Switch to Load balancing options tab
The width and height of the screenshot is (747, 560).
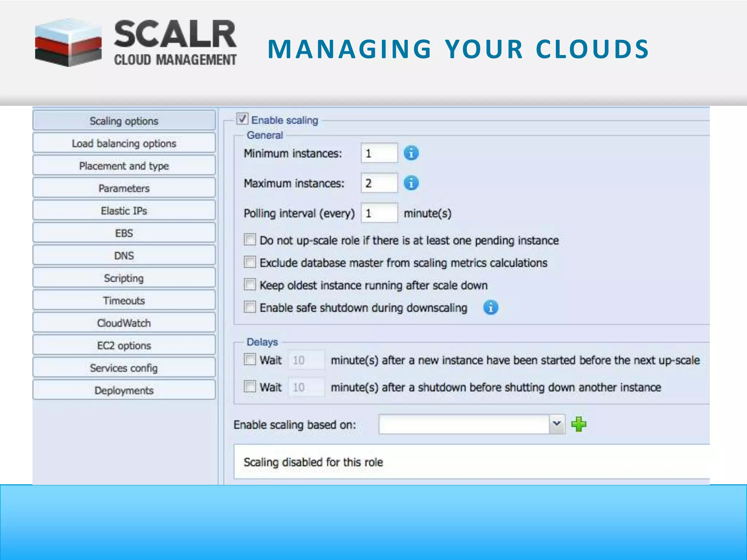[x=124, y=143]
